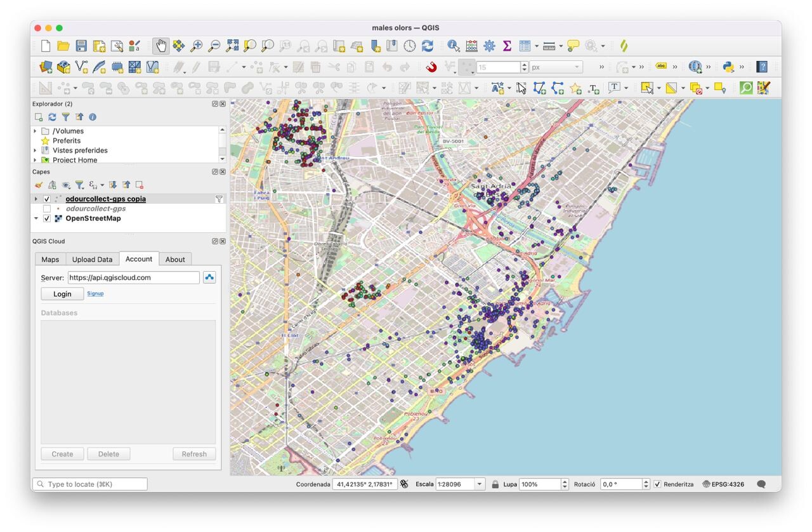Open the messages log speech bubble icon

[x=761, y=484]
